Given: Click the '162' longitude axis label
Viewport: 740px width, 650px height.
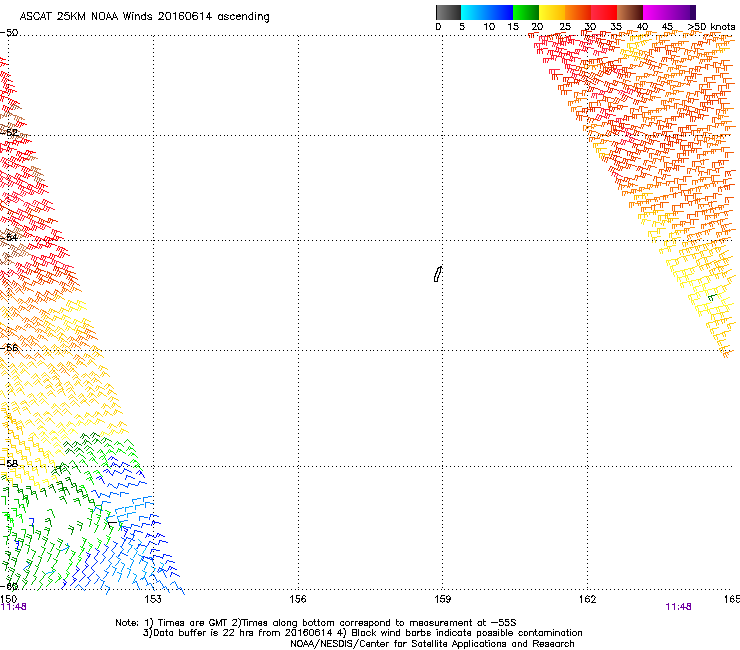Looking at the screenshot, I should tap(588, 599).
